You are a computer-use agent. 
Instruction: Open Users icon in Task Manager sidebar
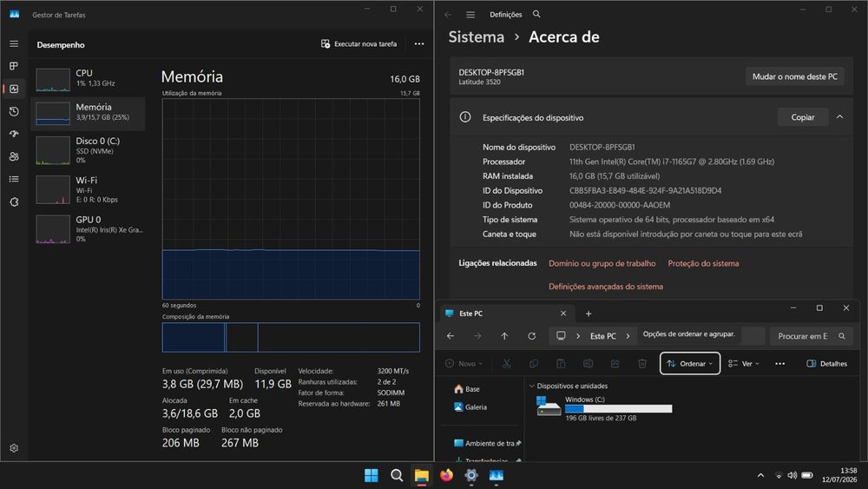coord(14,156)
